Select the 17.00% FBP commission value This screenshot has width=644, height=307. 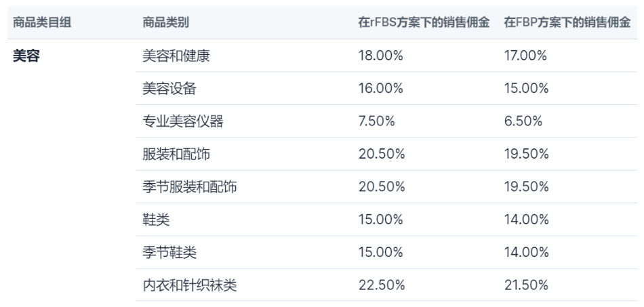525,56
